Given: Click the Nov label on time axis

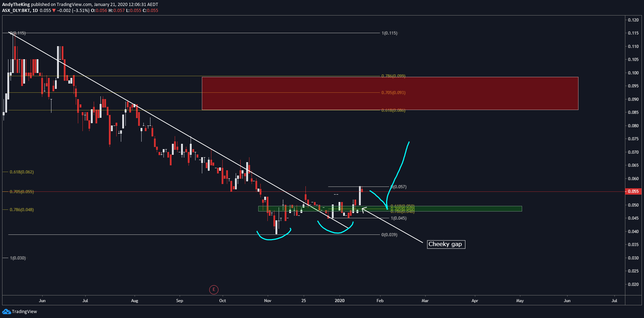Looking at the screenshot, I should (x=268, y=301).
